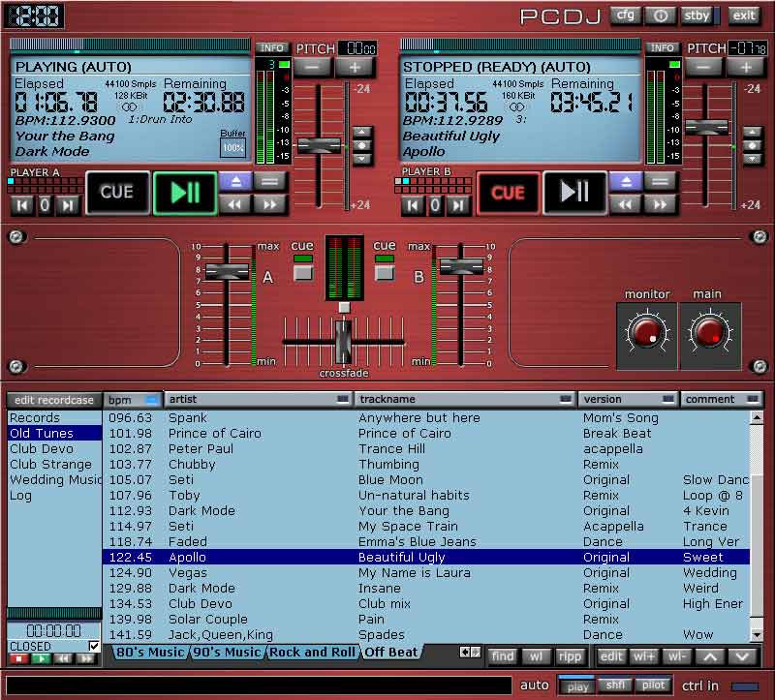Click the main volume knob
This screenshot has width=775, height=700.
pos(710,332)
